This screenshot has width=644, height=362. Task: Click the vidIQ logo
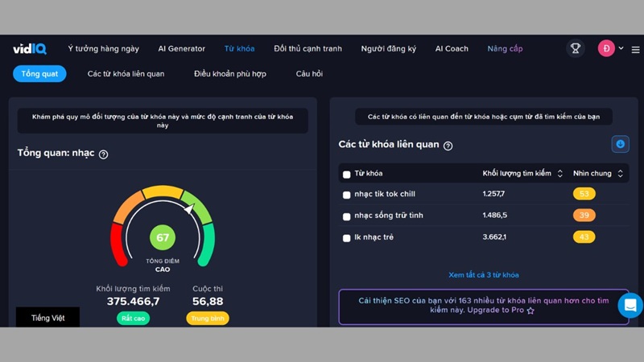click(x=30, y=48)
